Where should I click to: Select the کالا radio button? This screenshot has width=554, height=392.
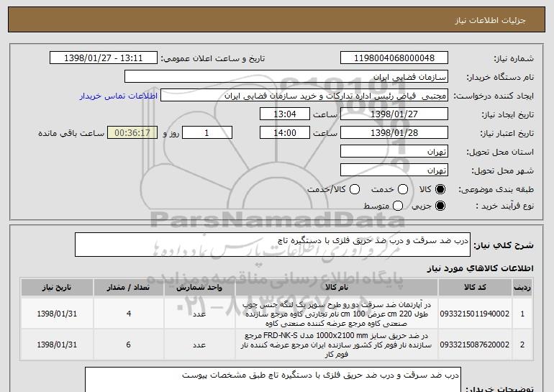(440, 189)
